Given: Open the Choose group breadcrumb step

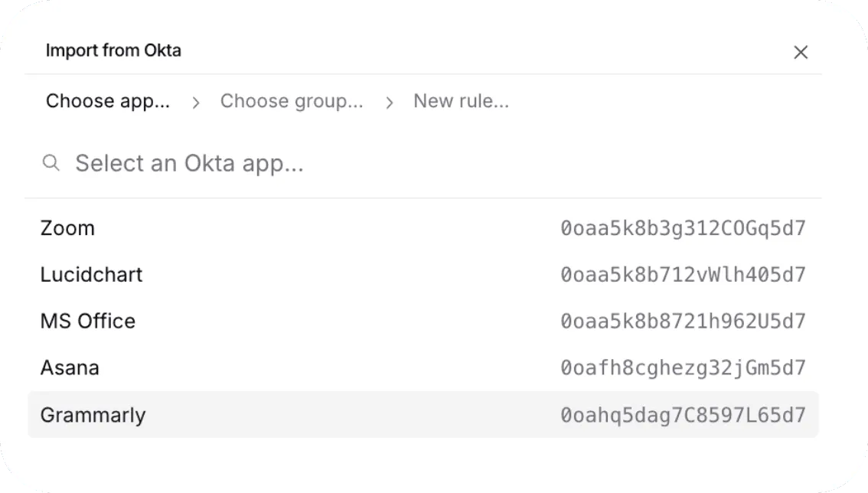Looking at the screenshot, I should click(292, 100).
